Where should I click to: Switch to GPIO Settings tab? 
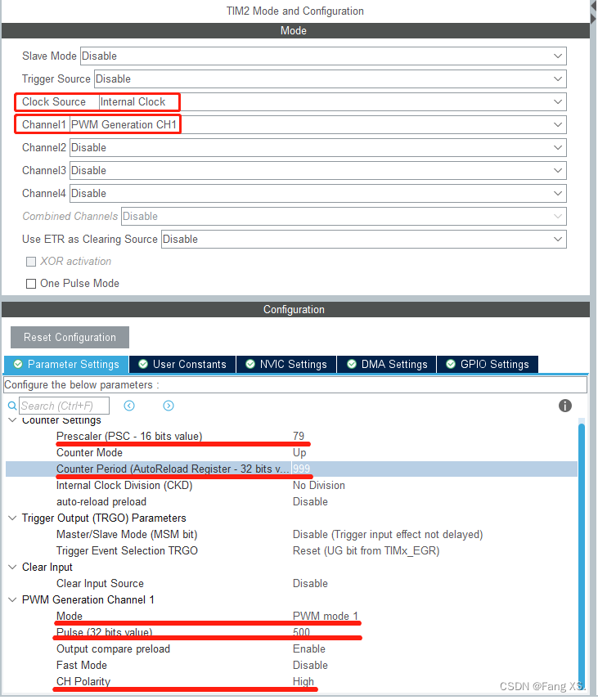tap(488, 364)
